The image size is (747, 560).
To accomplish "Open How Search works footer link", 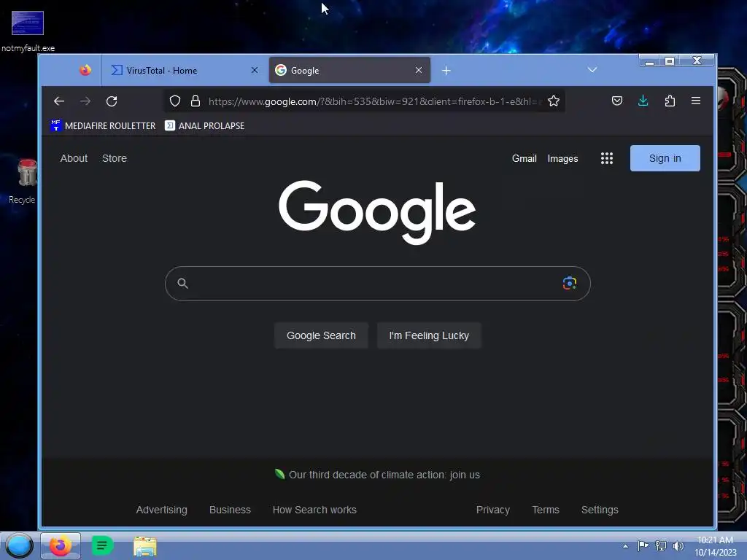I will tap(314, 510).
